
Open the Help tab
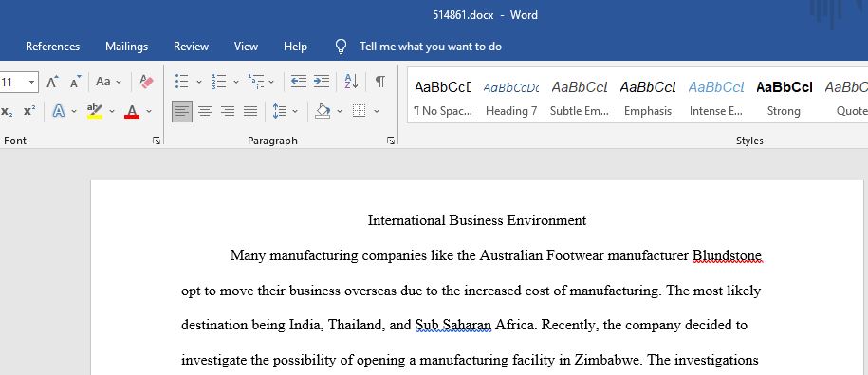295,47
